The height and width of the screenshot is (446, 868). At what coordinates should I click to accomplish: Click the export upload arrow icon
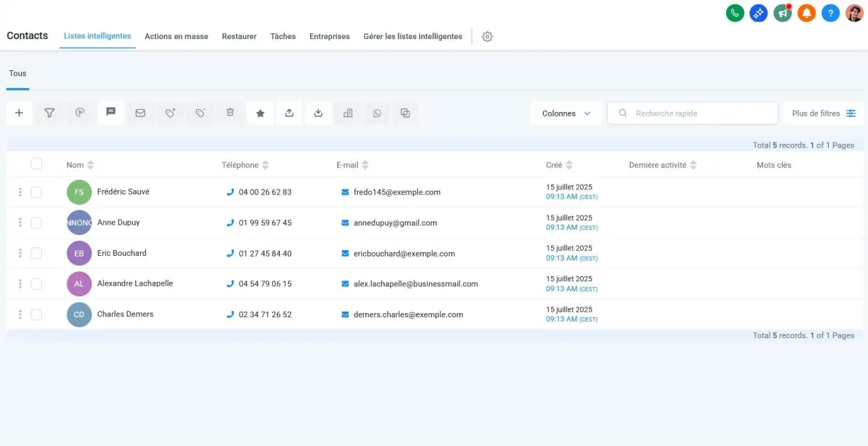[x=289, y=113]
